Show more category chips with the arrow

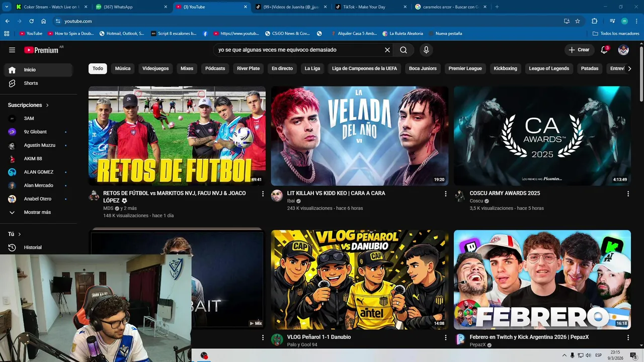[629, 68]
